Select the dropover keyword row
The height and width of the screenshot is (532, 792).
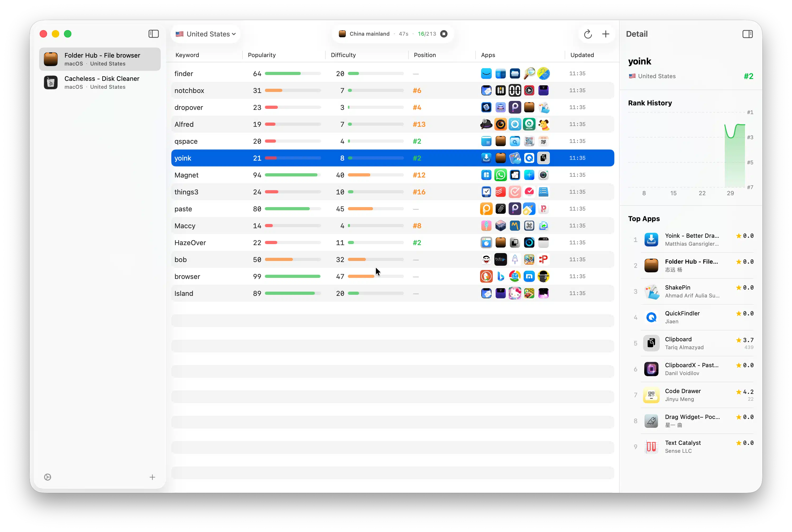point(393,108)
